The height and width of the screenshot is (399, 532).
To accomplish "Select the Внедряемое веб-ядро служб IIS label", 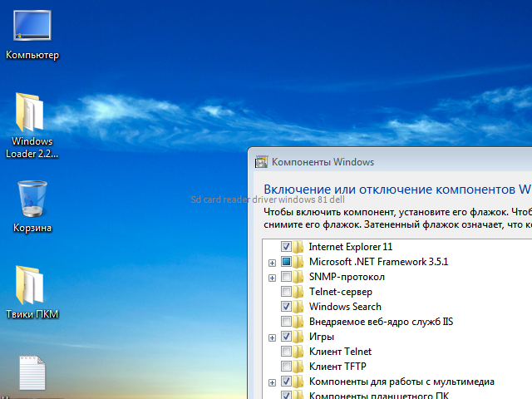I will (x=381, y=322).
